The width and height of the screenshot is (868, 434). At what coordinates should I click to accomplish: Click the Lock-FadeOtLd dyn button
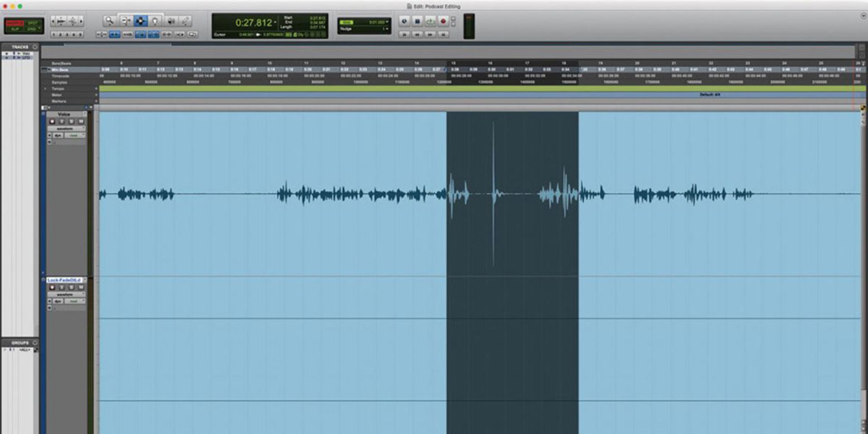(x=58, y=302)
